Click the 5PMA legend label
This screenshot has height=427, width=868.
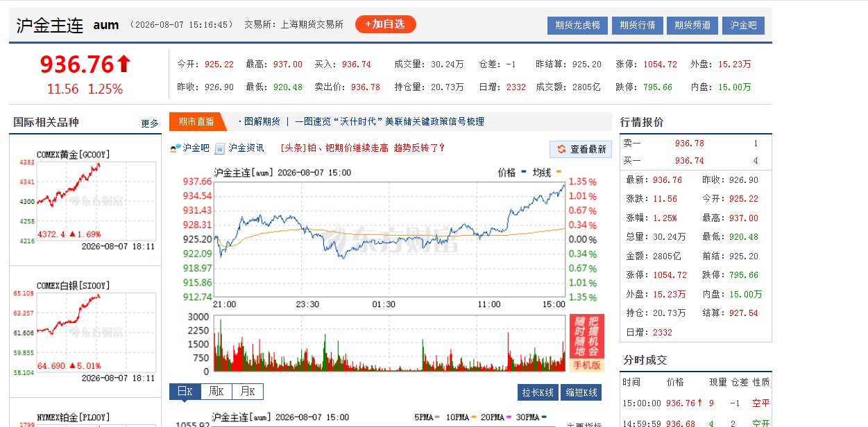[424, 417]
